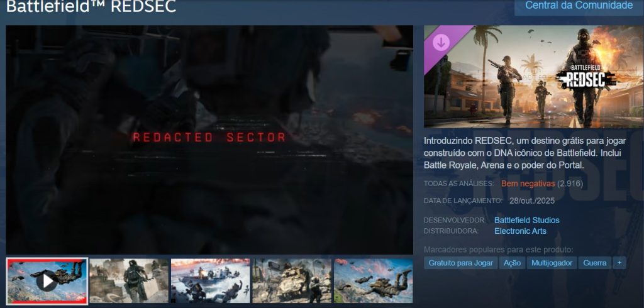Select the 'Ação' tag
This screenshot has height=308, width=644.
[512, 263]
